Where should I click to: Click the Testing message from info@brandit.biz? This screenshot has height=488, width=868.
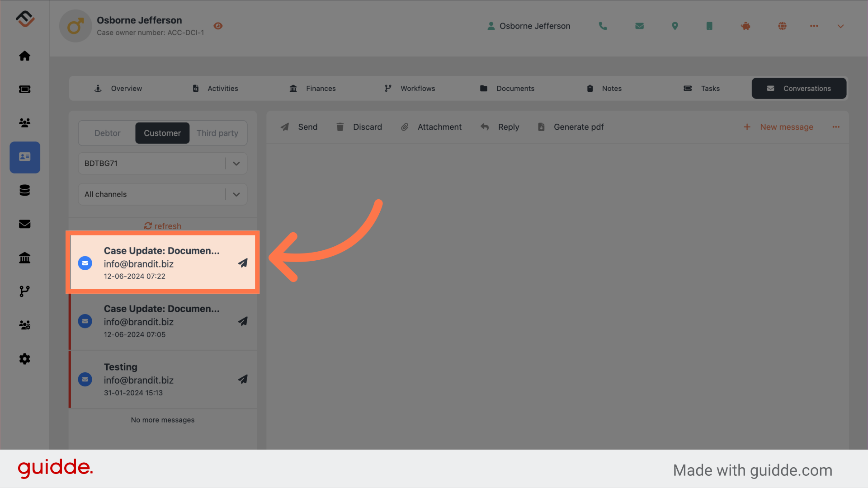pos(162,379)
